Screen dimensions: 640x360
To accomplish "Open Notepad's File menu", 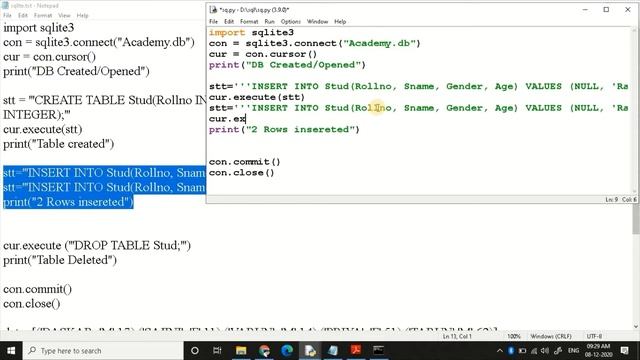I will coord(7,16).
